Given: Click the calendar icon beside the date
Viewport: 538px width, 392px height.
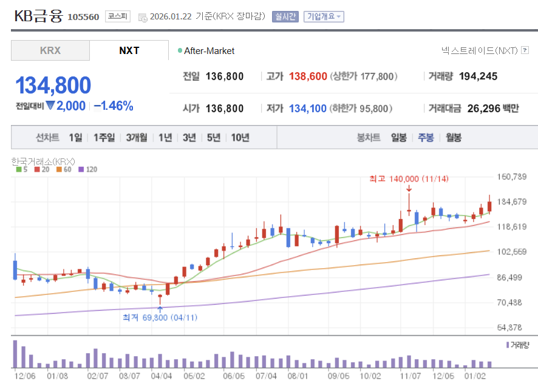Looking at the screenshot, I should [142, 17].
